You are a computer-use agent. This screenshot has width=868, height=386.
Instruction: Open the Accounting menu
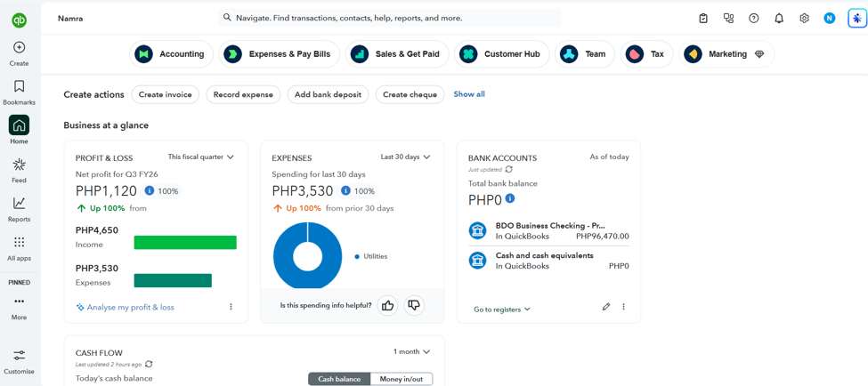tap(171, 54)
